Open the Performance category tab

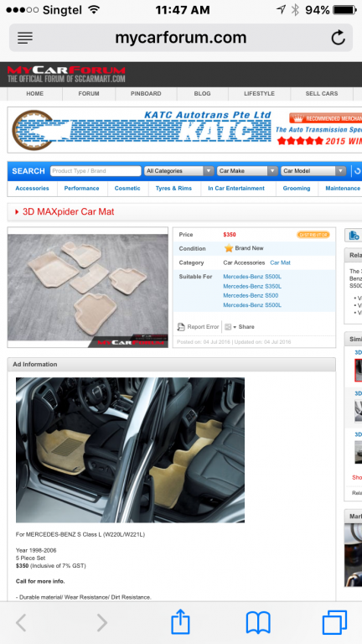pos(81,188)
